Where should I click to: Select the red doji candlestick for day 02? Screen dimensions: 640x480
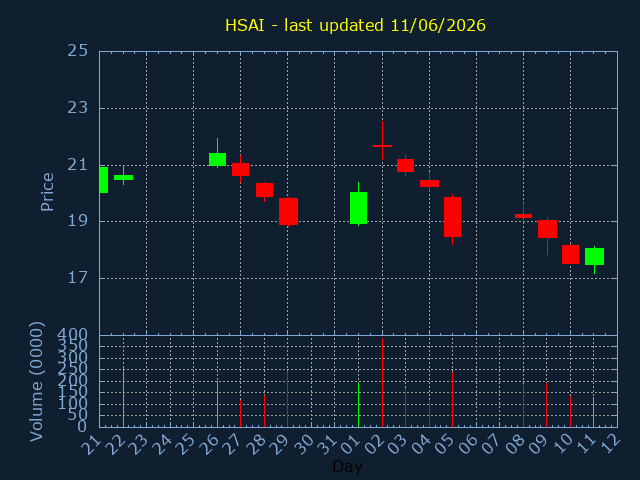point(382,146)
